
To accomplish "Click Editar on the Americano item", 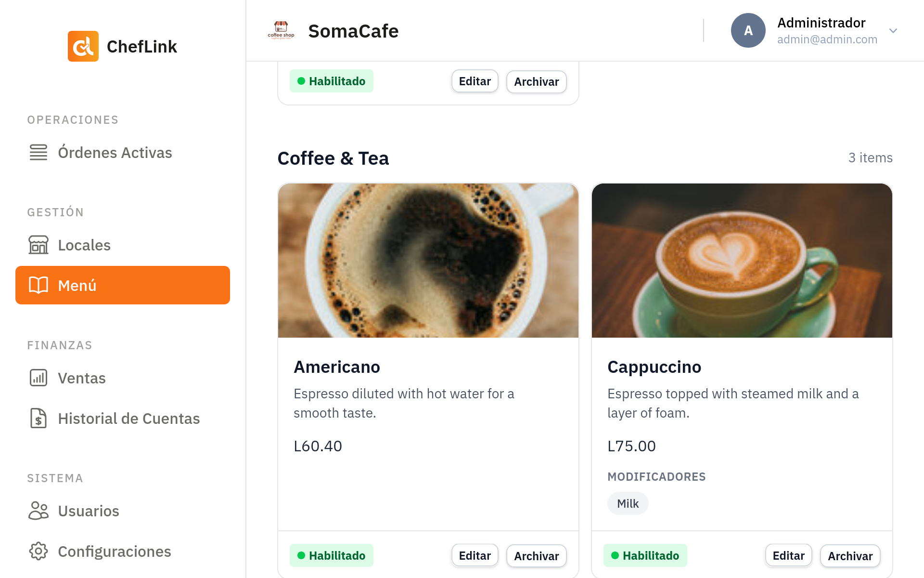I will 475,555.
